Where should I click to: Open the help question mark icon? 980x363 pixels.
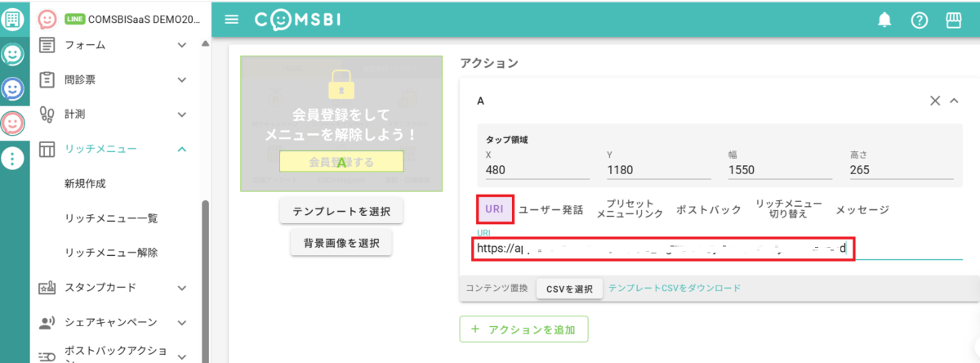click(920, 20)
